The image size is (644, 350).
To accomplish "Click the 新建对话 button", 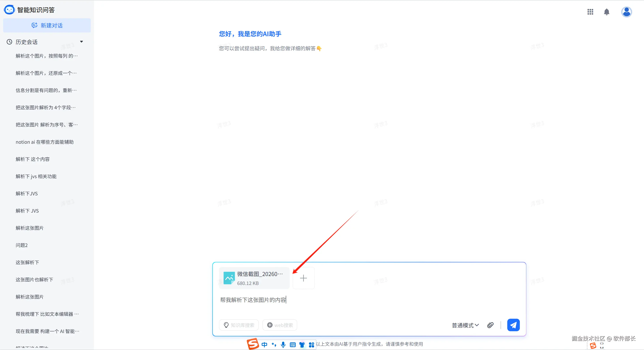I will point(47,25).
